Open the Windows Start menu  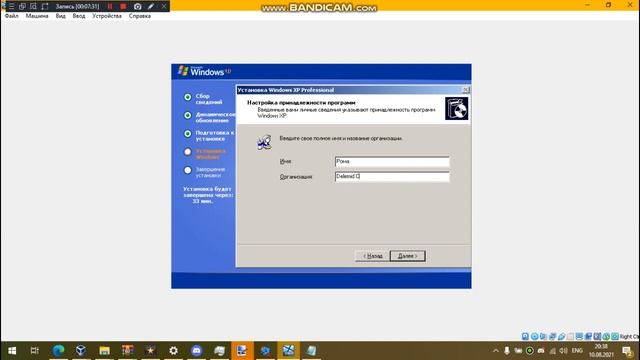tap(12, 351)
